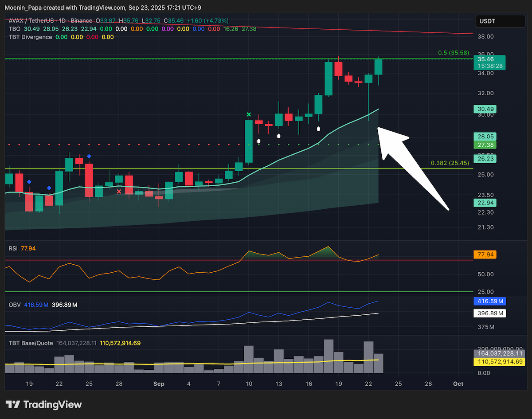
Task: Click the green X marker above Sep 10 candle
Action: coord(249,114)
